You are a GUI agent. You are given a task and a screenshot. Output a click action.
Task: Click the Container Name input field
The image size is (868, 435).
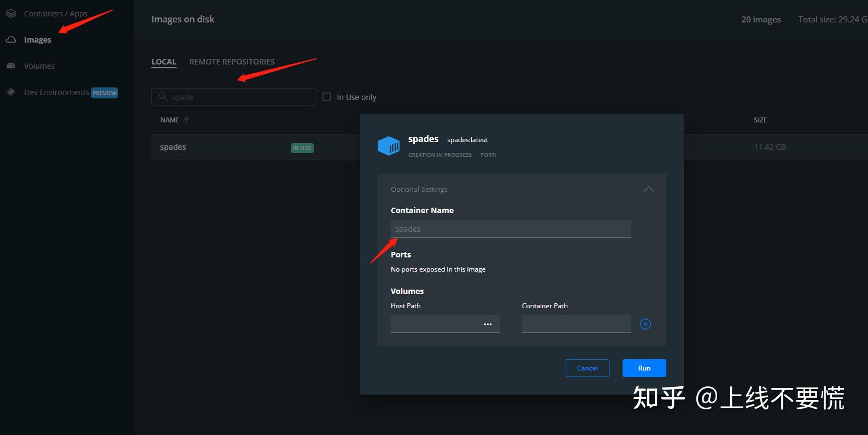pos(511,229)
